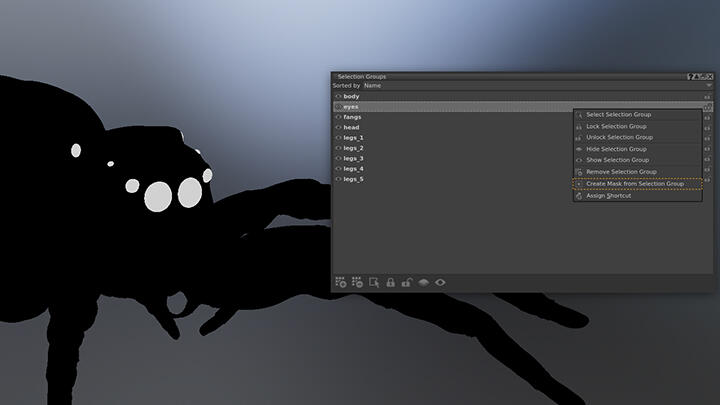720x405 pixels.
Task: Choose Create Mask from Selection Group
Action: click(x=637, y=184)
